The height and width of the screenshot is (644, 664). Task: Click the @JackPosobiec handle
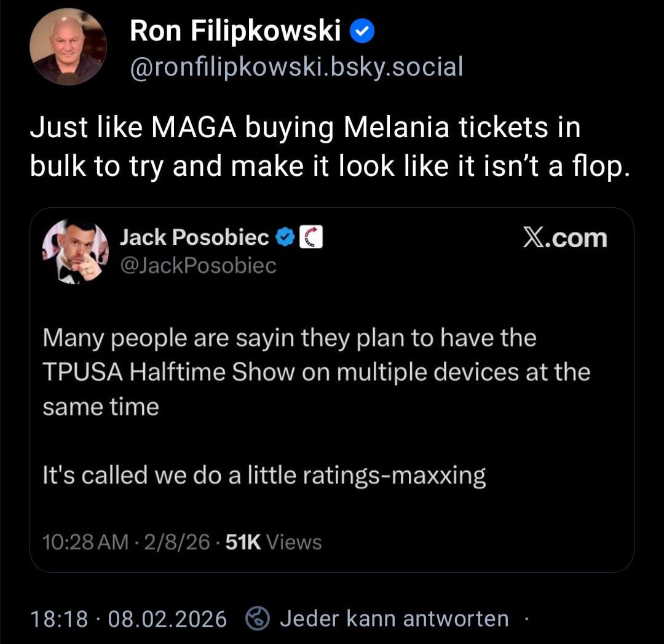[197, 265]
